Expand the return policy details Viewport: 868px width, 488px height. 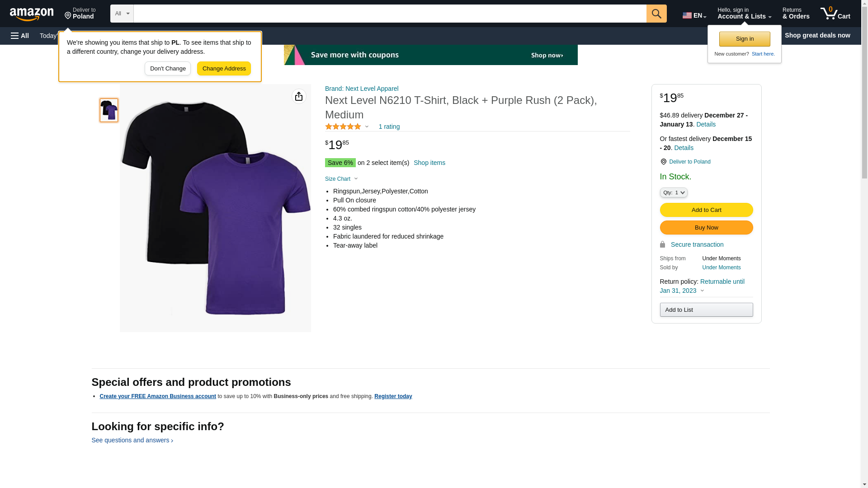pos(702,291)
